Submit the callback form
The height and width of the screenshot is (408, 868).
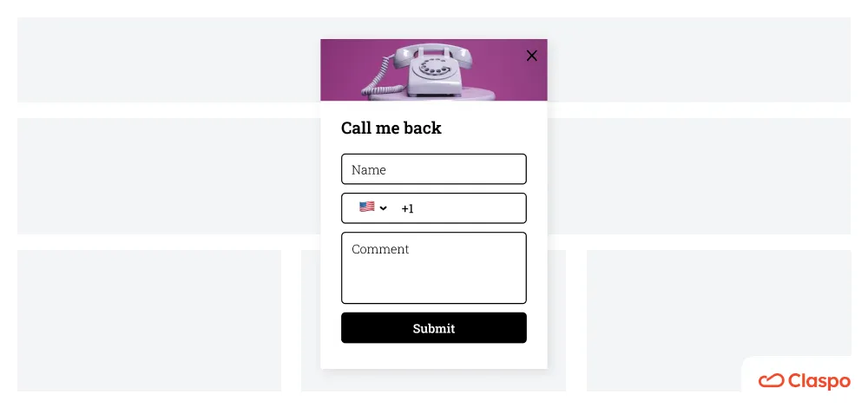coord(433,328)
